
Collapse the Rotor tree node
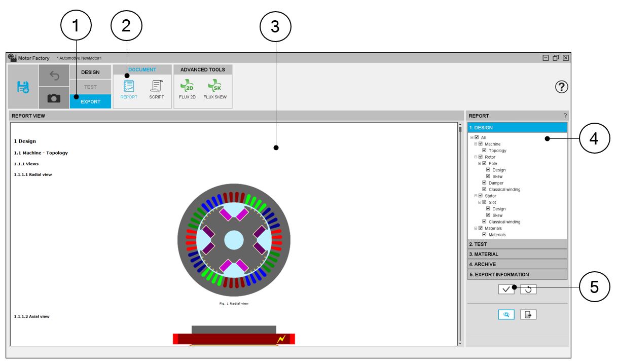point(476,157)
